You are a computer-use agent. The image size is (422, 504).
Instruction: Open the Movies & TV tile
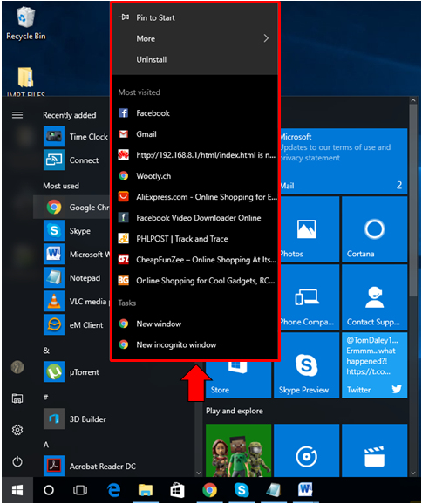[x=374, y=450]
